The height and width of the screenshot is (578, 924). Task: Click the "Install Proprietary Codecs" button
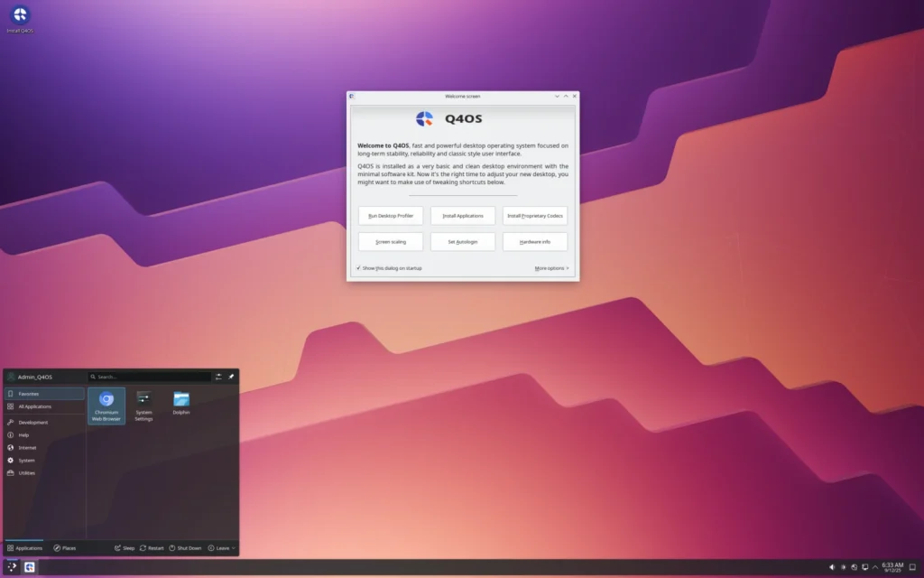535,216
